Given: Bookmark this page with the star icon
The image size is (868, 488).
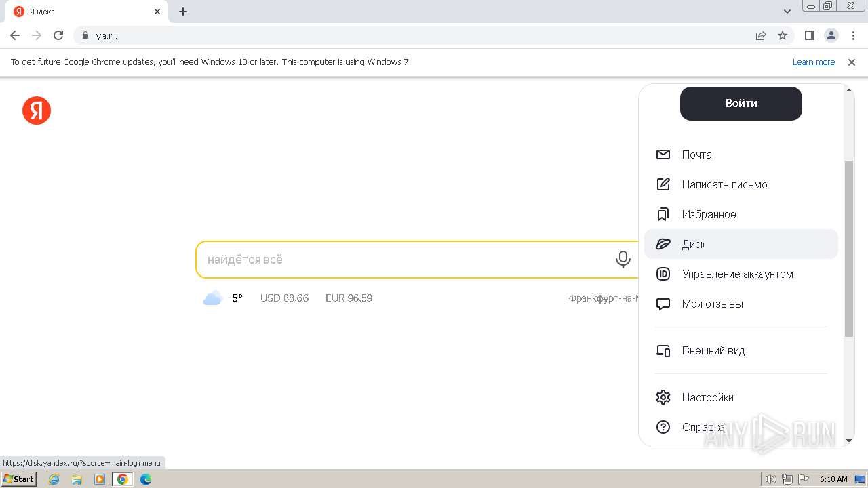Looking at the screenshot, I should pyautogui.click(x=783, y=35).
